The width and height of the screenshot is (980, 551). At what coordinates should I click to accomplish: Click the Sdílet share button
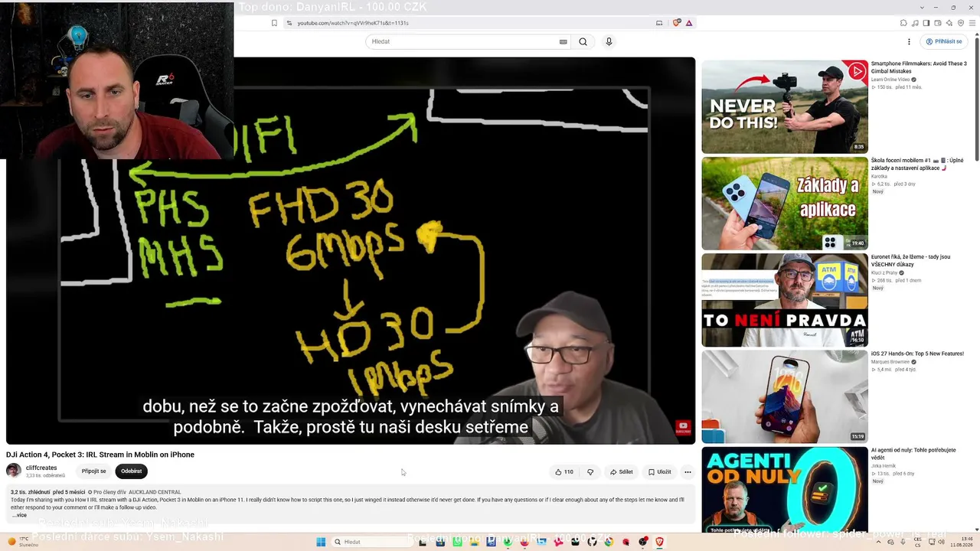pos(621,472)
